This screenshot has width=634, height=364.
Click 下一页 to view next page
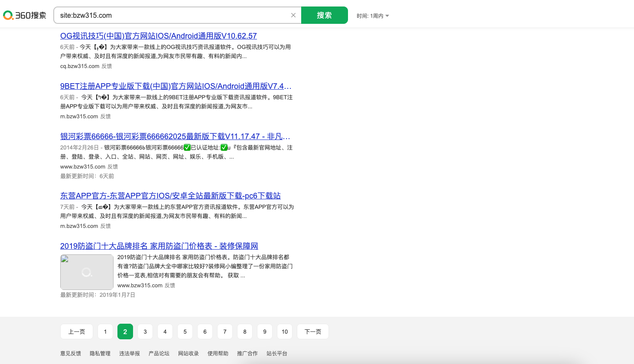click(x=312, y=331)
